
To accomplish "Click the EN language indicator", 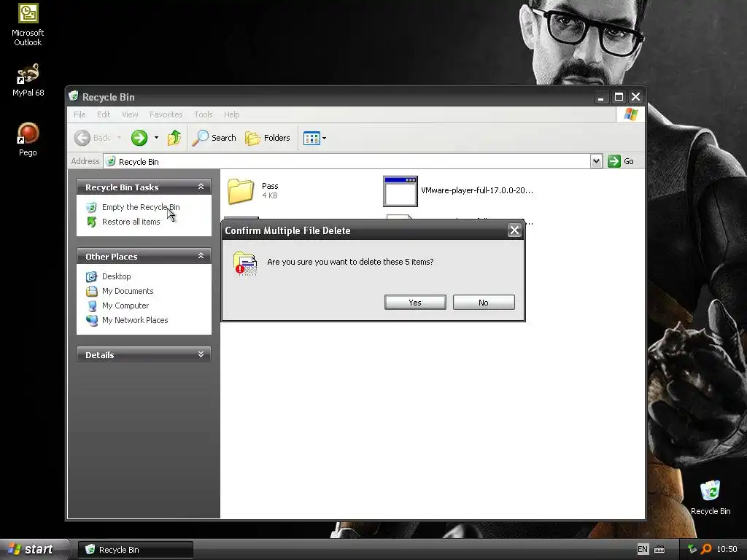I will pos(642,550).
